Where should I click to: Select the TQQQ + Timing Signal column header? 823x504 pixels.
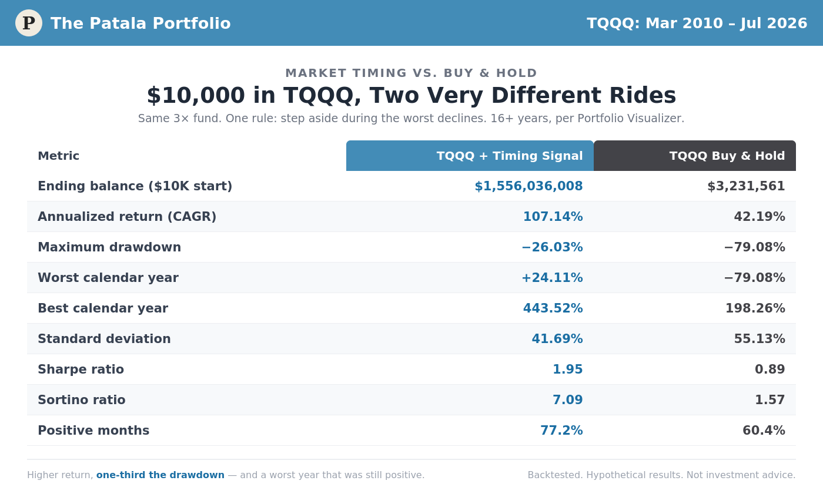[470, 156]
